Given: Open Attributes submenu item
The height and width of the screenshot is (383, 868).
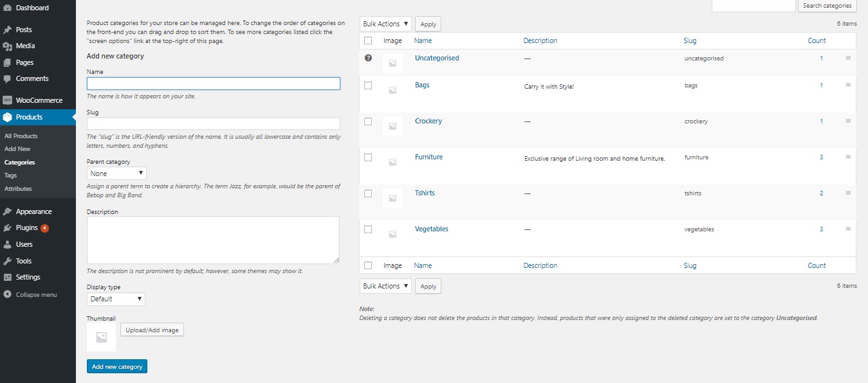Looking at the screenshot, I should pos(18,189).
